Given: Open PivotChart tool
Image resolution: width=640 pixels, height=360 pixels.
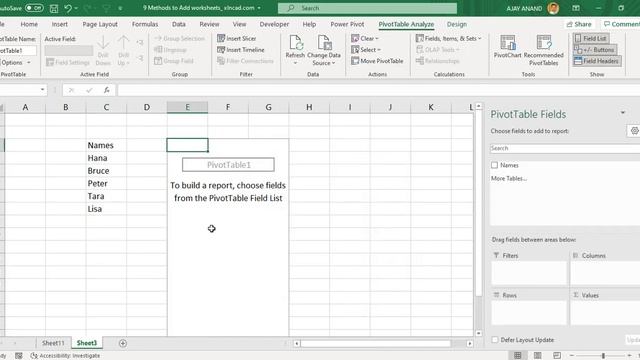Looking at the screenshot, I should tap(507, 47).
